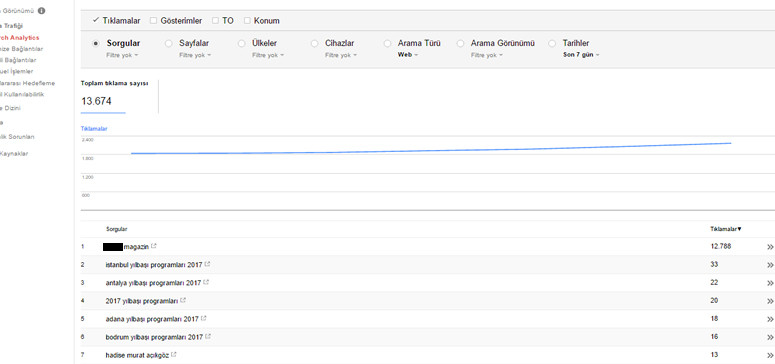
Task: Open query 2017 yılbaşı programları
Action: [142, 301]
